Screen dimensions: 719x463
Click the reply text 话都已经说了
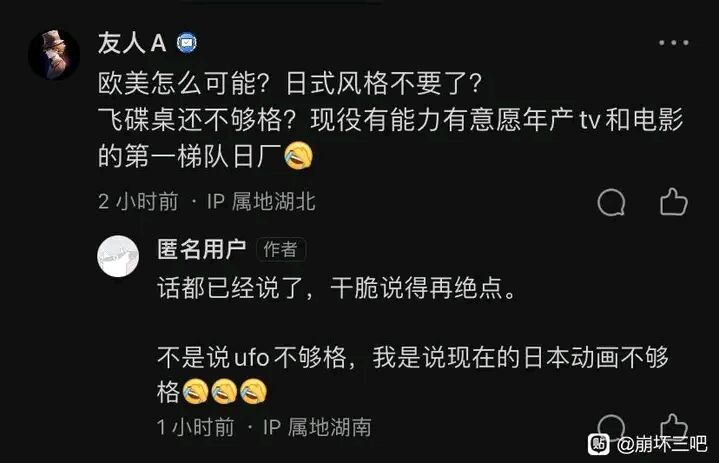coord(337,288)
